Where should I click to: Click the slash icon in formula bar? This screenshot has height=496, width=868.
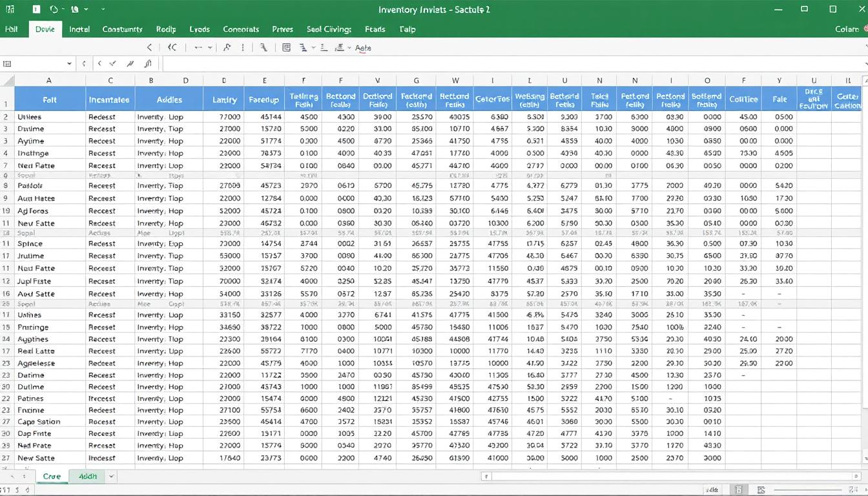(x=130, y=64)
